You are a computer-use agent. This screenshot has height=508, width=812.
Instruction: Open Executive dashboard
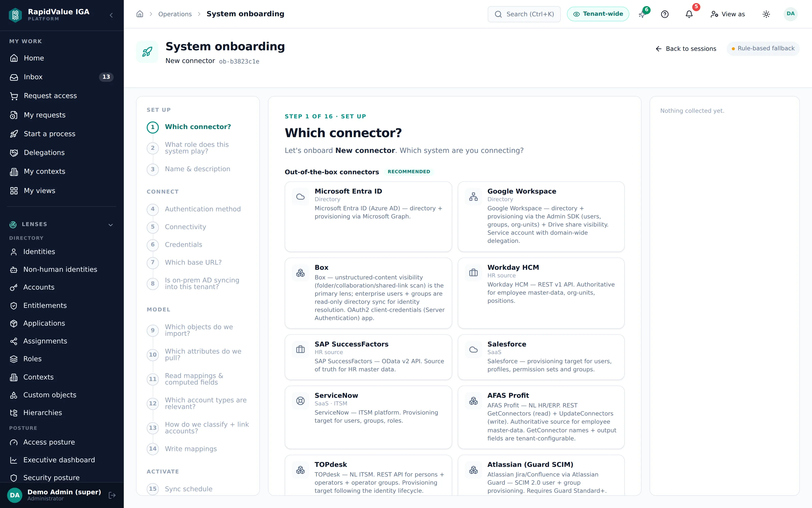point(62,460)
